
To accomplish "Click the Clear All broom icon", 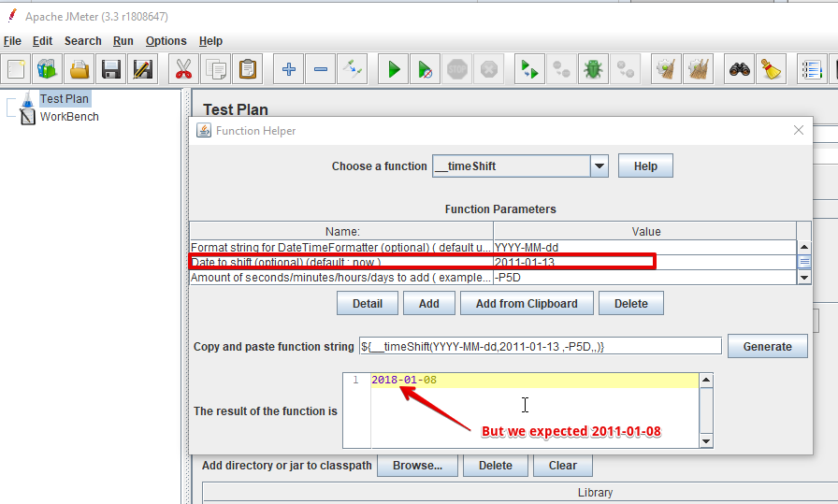I will point(771,69).
